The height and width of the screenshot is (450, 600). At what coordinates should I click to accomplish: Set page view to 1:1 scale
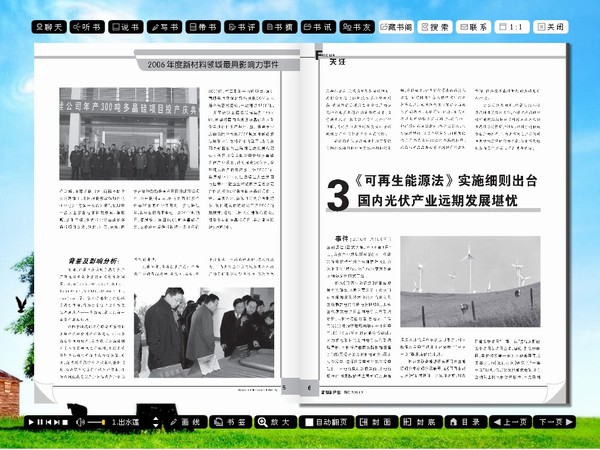[512, 27]
